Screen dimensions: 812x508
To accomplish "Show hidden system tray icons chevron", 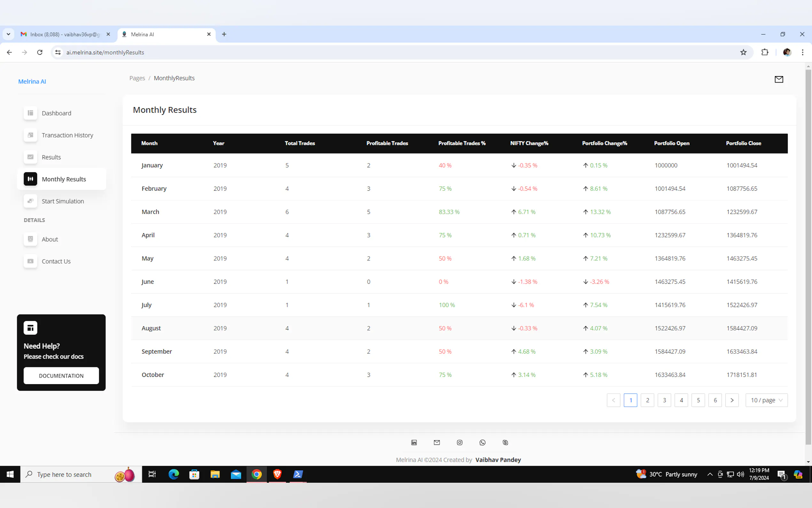I will (x=710, y=474).
